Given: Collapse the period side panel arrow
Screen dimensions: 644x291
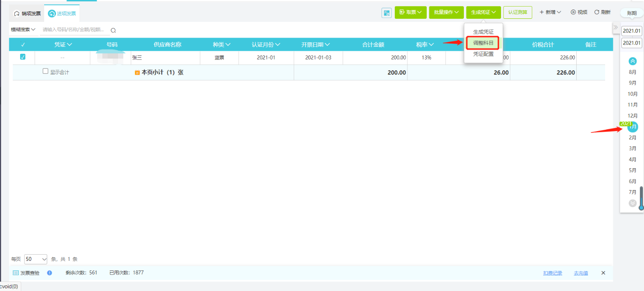Looking at the screenshot, I should pyautogui.click(x=616, y=28).
